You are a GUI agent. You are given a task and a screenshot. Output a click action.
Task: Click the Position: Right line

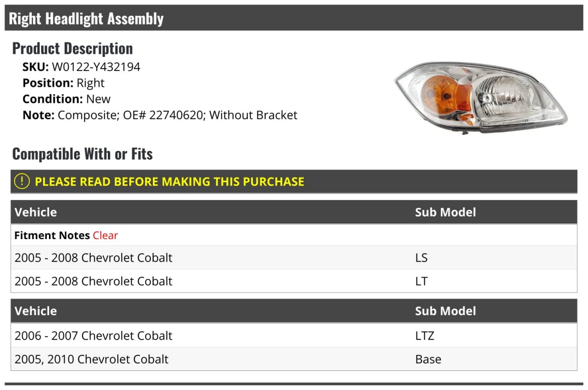[64, 83]
